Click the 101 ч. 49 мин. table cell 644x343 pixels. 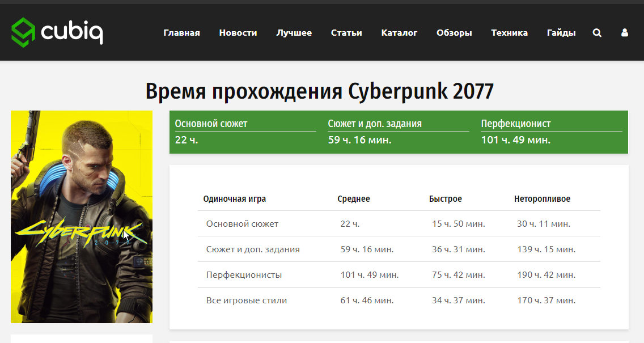click(x=370, y=275)
